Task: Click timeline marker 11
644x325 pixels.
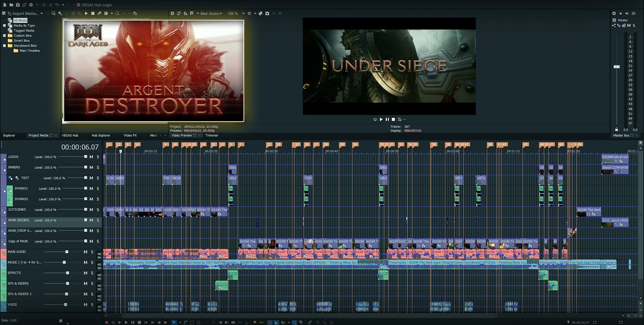Action: tap(109, 144)
